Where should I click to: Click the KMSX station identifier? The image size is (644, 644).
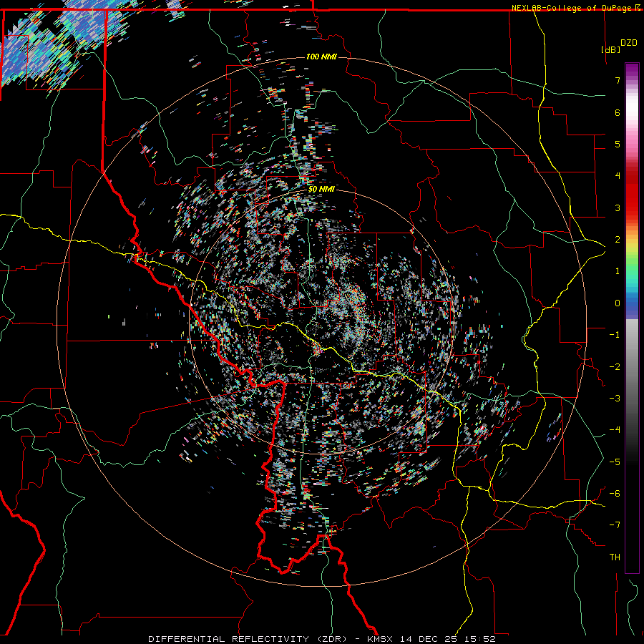[x=380, y=639]
